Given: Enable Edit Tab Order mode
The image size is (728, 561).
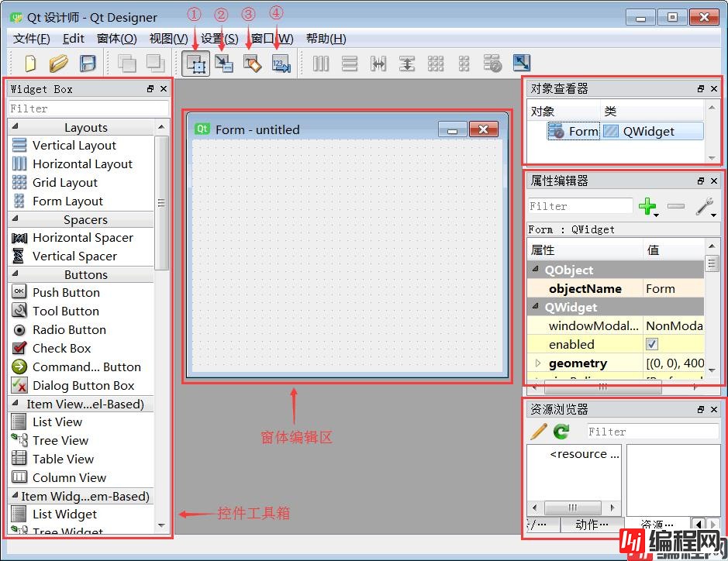Looking at the screenshot, I should [x=281, y=64].
